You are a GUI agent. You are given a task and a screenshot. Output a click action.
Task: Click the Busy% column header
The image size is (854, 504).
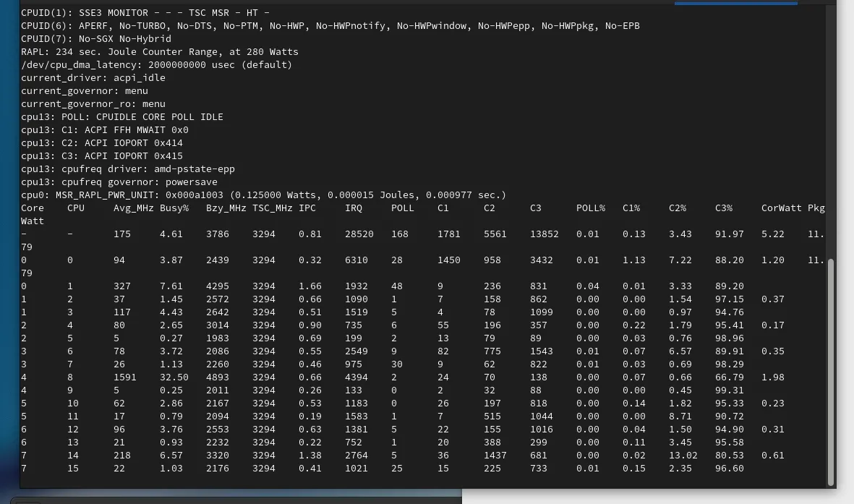174,208
